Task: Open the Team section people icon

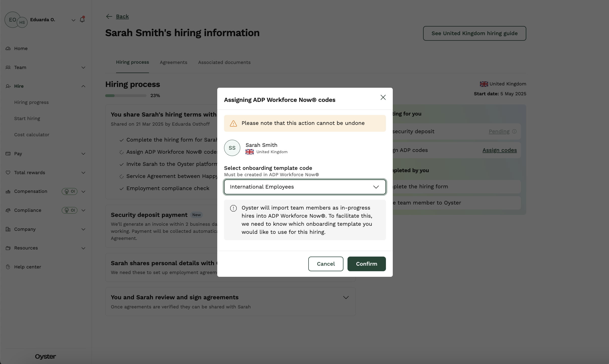Action: (8, 67)
